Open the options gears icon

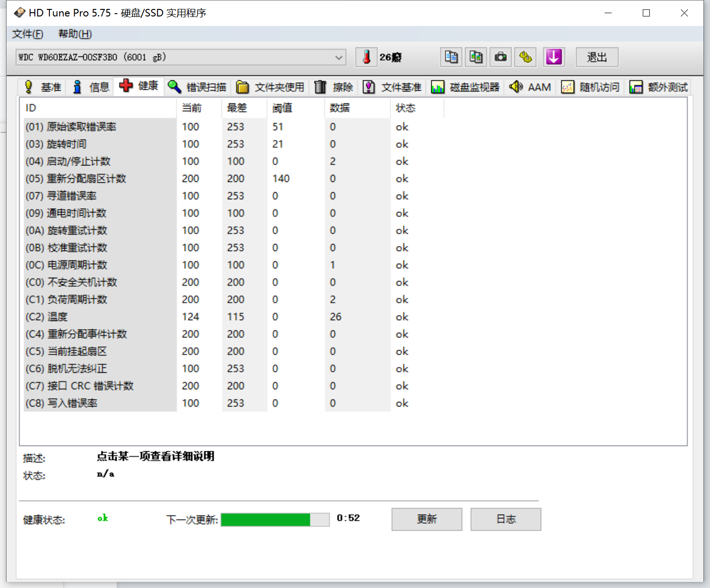tap(526, 57)
